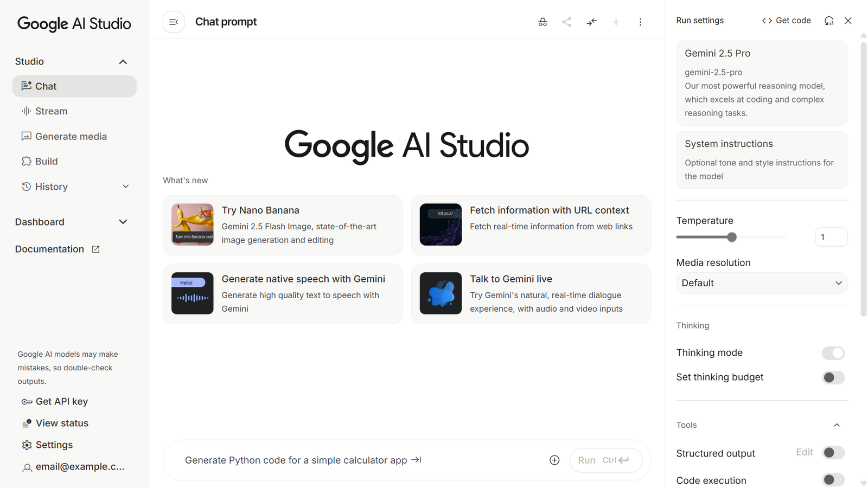Click the Get code button
Image resolution: width=868 pixels, height=488 pixels.
[786, 21]
